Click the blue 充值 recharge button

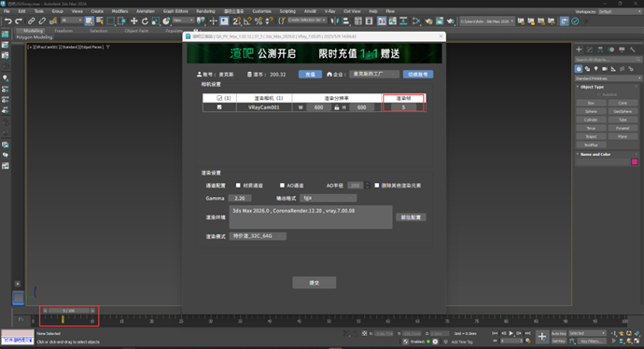310,75
